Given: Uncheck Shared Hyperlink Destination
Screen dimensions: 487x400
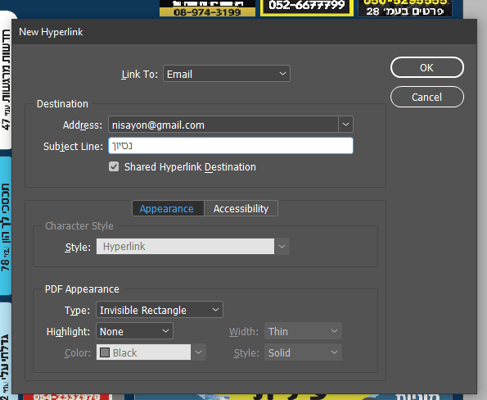Looking at the screenshot, I should click(x=114, y=167).
